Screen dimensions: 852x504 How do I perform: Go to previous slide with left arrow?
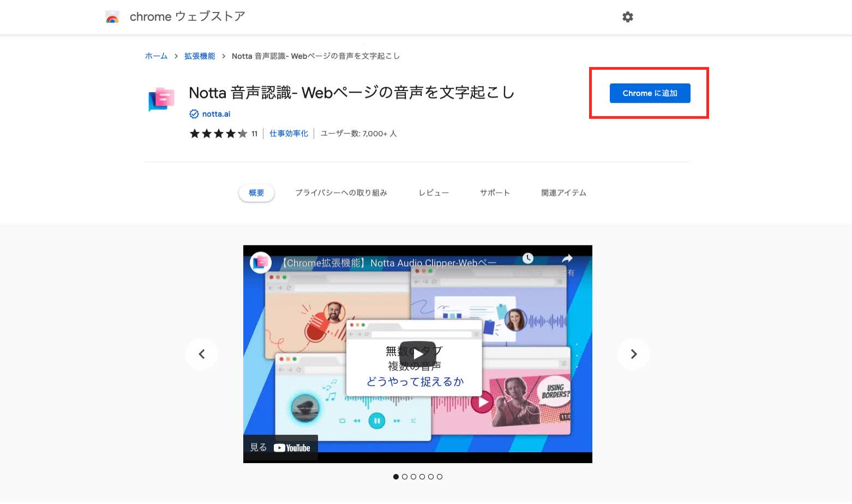point(202,354)
